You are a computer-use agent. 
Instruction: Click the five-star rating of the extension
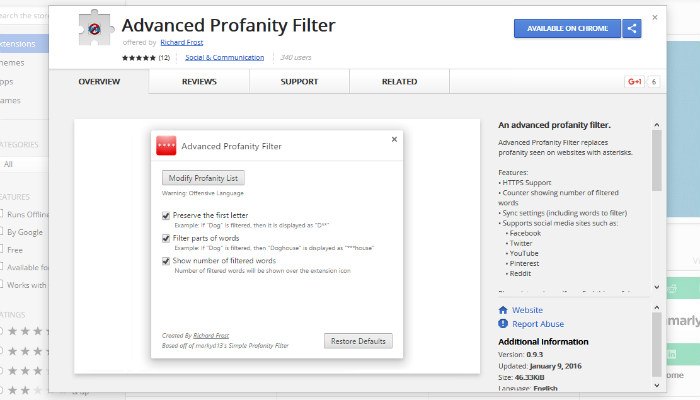click(x=139, y=58)
